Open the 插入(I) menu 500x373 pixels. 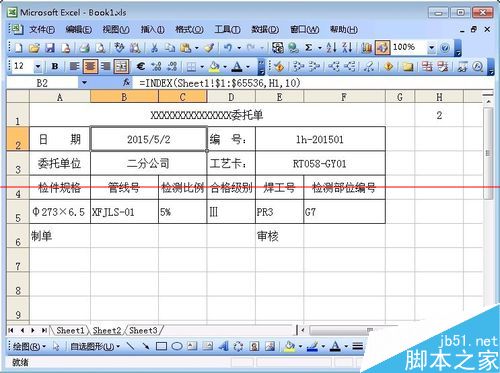pos(152,30)
